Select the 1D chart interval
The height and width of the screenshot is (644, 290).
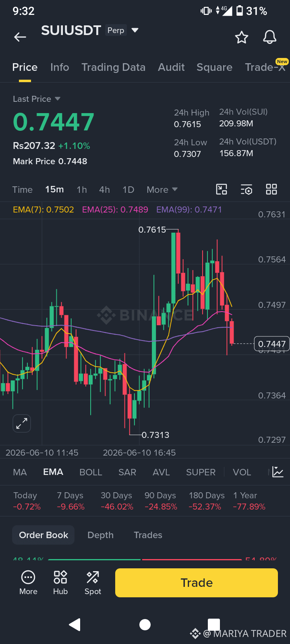point(128,190)
